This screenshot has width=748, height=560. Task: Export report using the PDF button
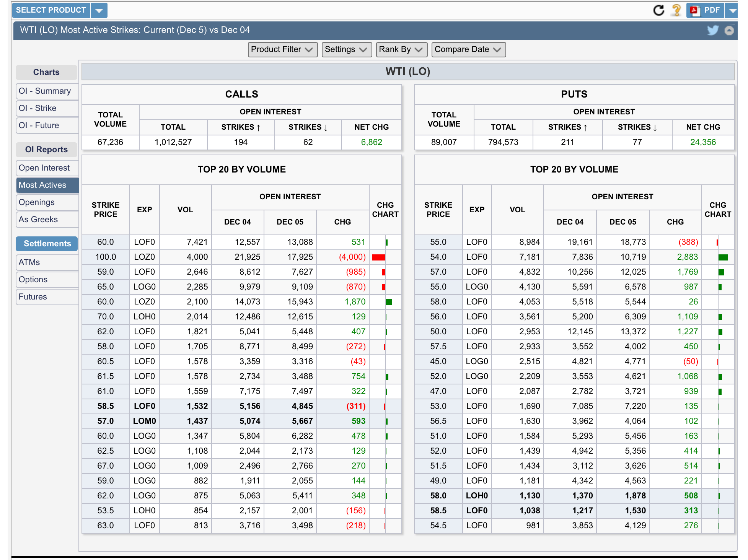click(705, 10)
